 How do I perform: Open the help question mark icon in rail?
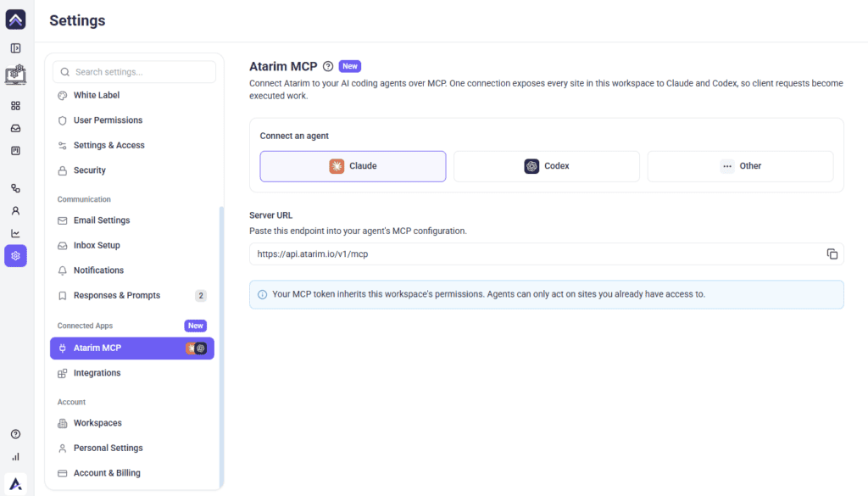click(15, 434)
